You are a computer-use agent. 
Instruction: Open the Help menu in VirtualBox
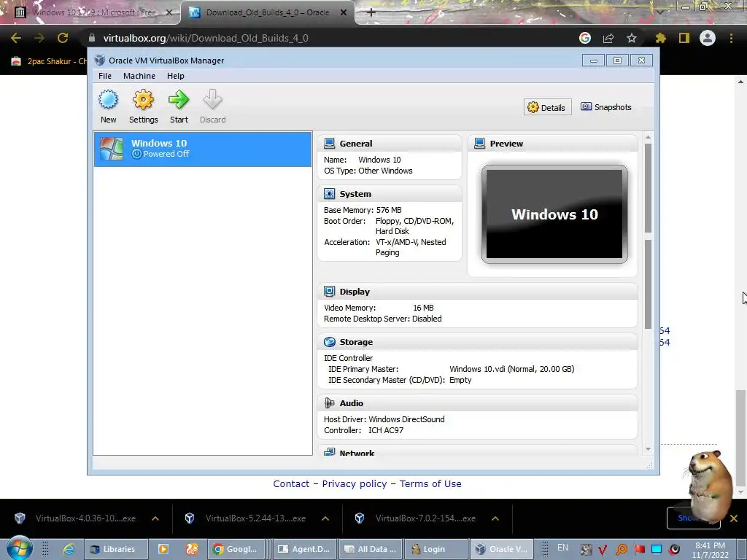coord(175,76)
